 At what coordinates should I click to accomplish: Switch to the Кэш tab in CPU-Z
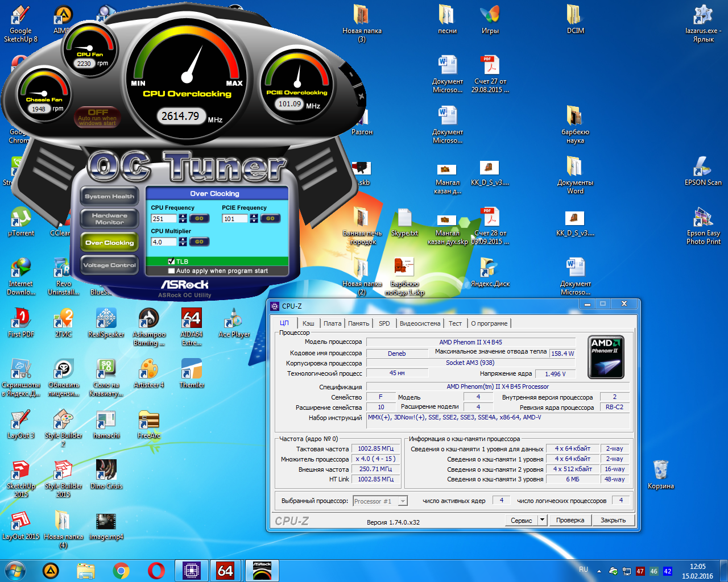click(x=308, y=323)
